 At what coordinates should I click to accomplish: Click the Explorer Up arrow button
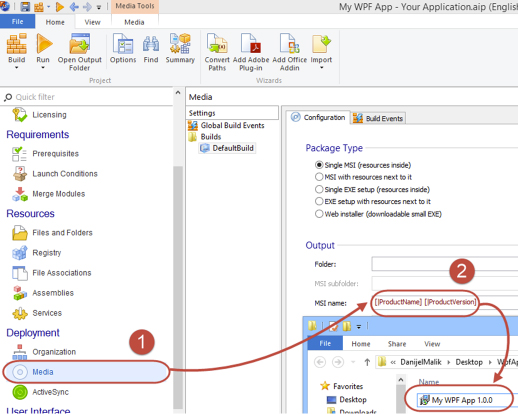pyautogui.click(x=367, y=362)
